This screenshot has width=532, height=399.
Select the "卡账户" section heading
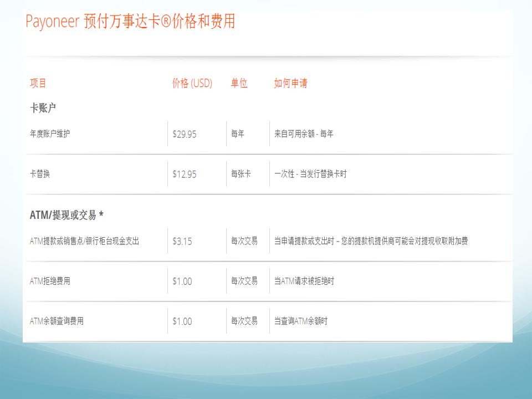(43, 108)
